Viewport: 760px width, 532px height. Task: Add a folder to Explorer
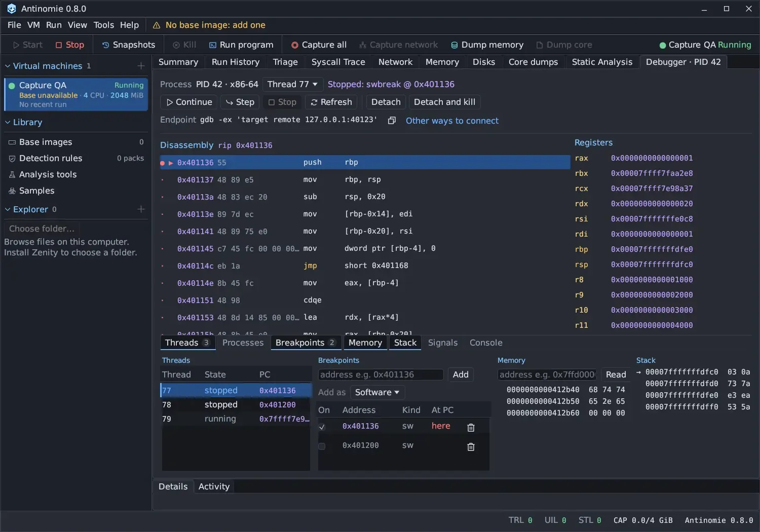click(141, 209)
